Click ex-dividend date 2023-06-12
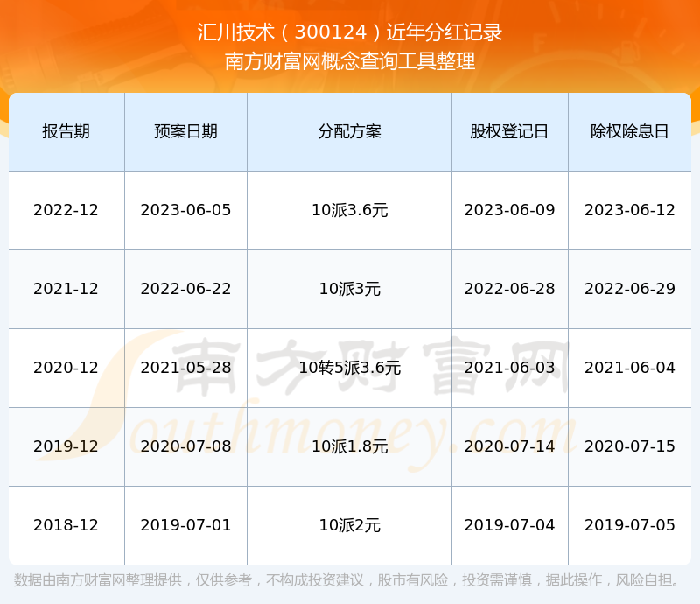 tap(629, 210)
